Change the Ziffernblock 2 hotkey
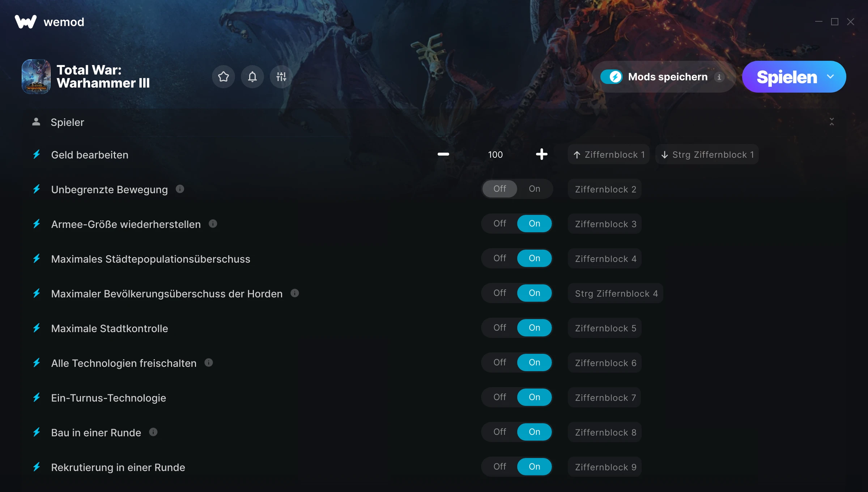The height and width of the screenshot is (492, 868). point(605,189)
